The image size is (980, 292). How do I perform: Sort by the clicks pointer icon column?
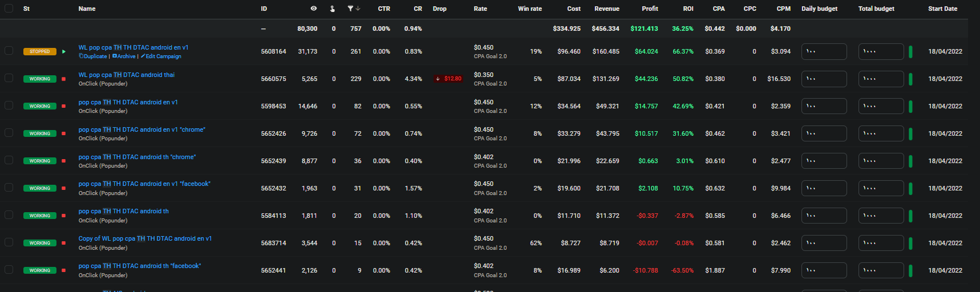coord(333,9)
